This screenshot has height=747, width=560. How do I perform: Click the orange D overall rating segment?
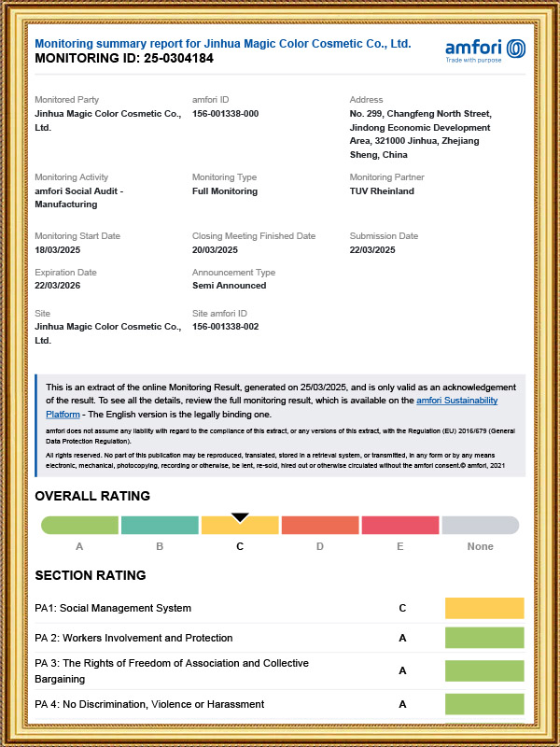320,525
